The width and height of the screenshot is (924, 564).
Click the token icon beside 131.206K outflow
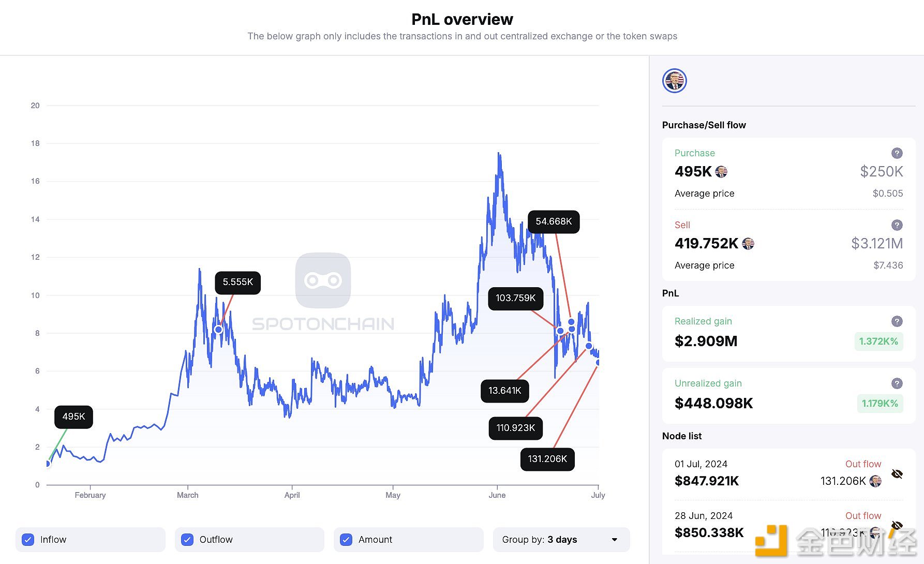tap(875, 481)
